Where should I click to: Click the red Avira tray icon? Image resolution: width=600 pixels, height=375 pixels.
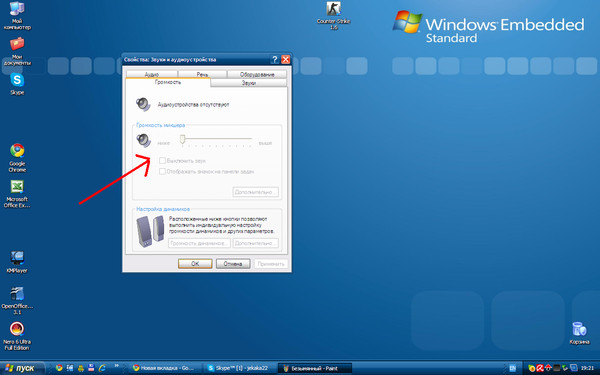[540, 368]
